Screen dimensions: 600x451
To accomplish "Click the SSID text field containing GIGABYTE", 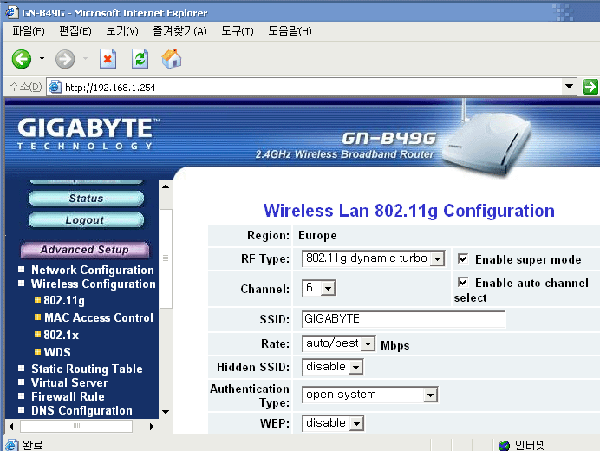I will point(404,319).
